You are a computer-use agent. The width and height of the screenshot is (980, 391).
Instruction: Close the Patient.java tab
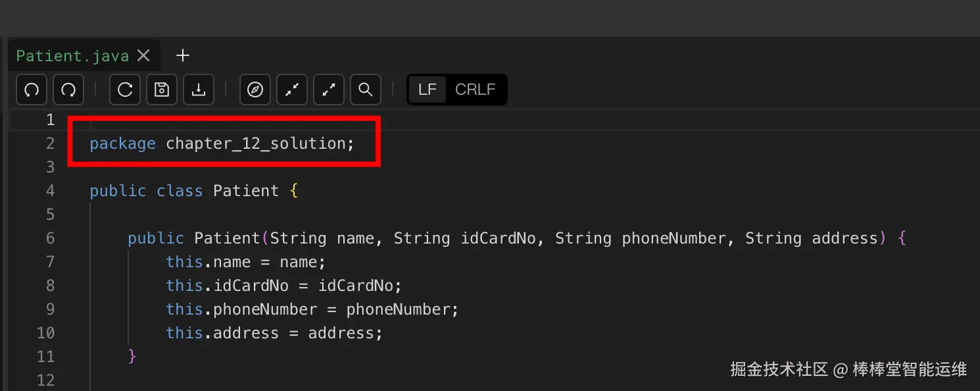[143, 56]
